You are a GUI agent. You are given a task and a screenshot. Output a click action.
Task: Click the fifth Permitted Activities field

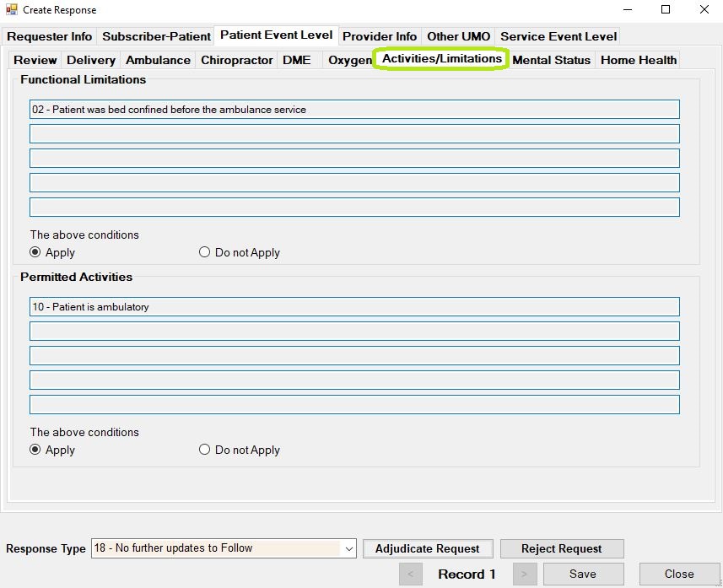354,404
